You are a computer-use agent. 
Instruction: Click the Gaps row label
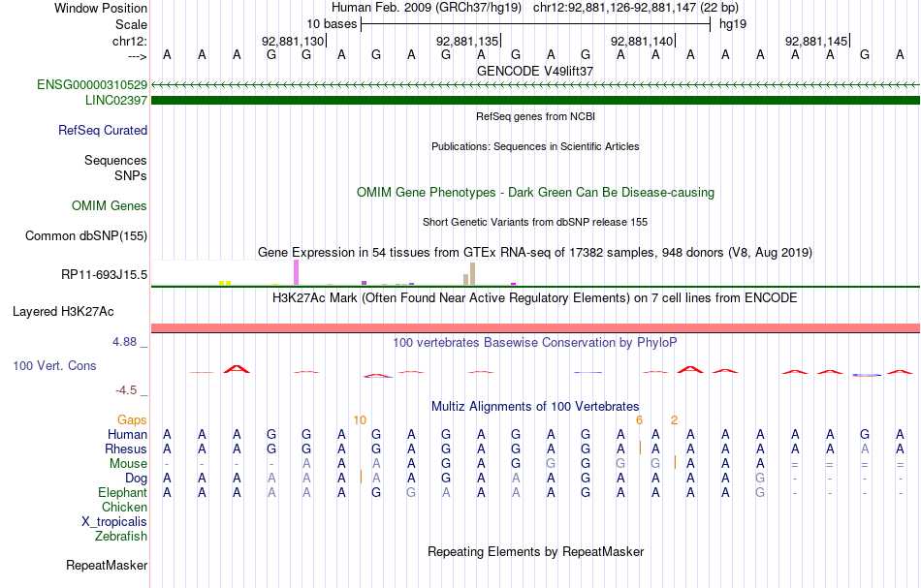point(132,419)
